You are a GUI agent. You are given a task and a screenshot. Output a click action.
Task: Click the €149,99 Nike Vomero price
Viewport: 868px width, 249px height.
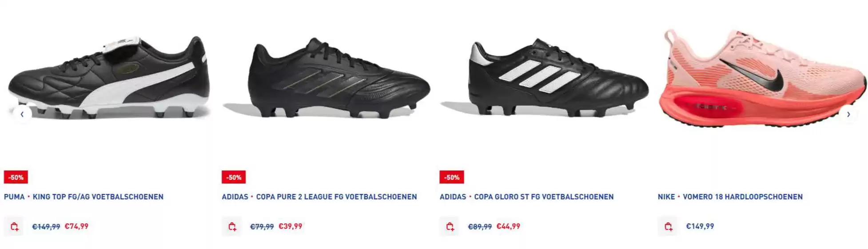(x=700, y=226)
